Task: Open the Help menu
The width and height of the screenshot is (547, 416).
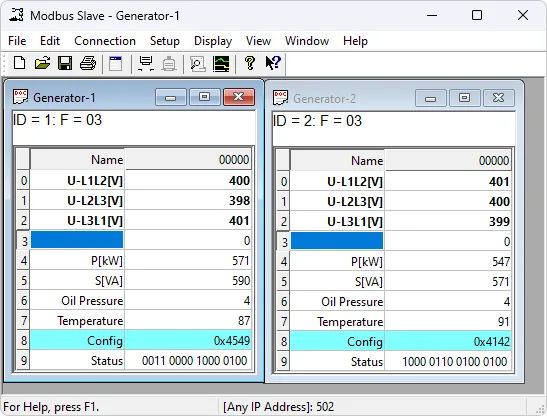Action: click(355, 41)
